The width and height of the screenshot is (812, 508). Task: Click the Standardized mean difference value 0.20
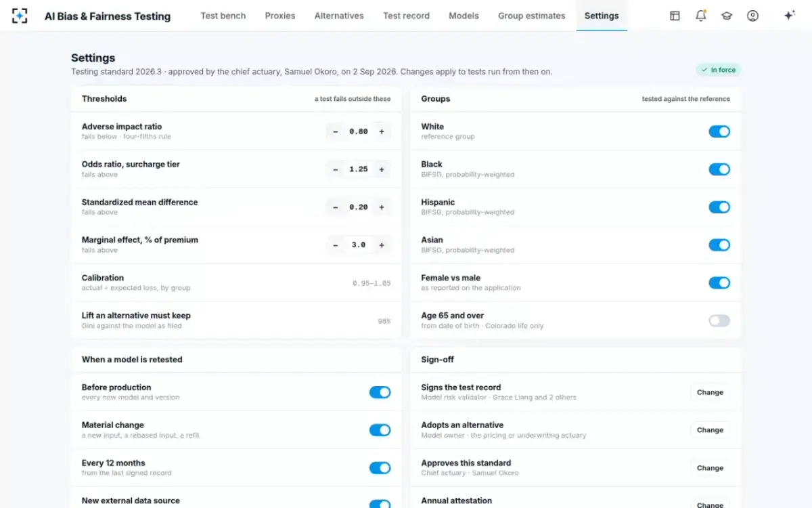point(359,207)
